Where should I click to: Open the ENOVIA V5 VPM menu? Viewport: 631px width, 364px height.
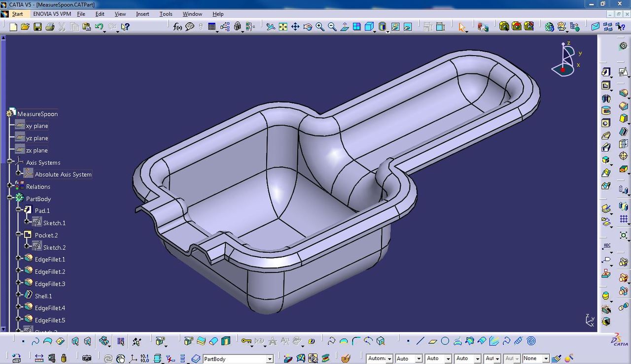52,14
